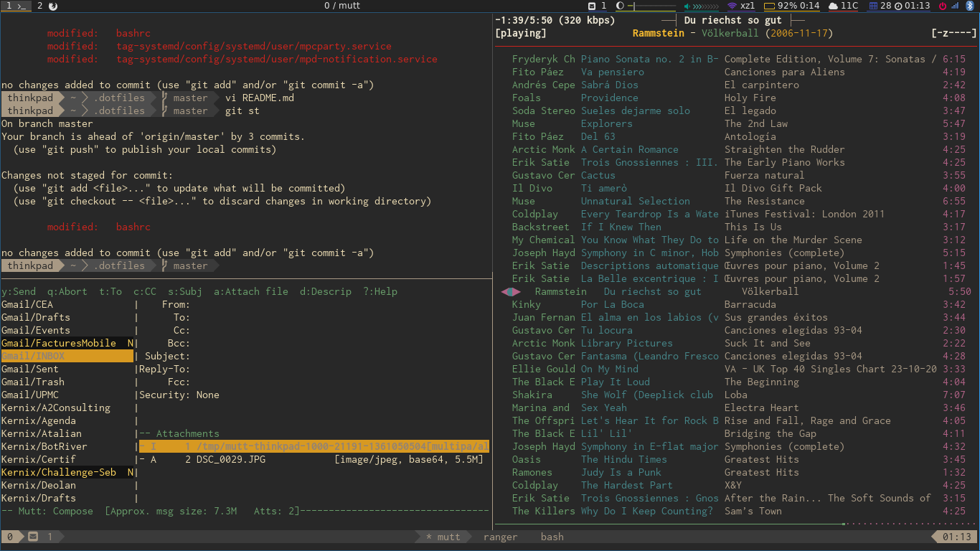Click a:Attach file in mutt help bar
980x551 pixels.
(x=251, y=291)
